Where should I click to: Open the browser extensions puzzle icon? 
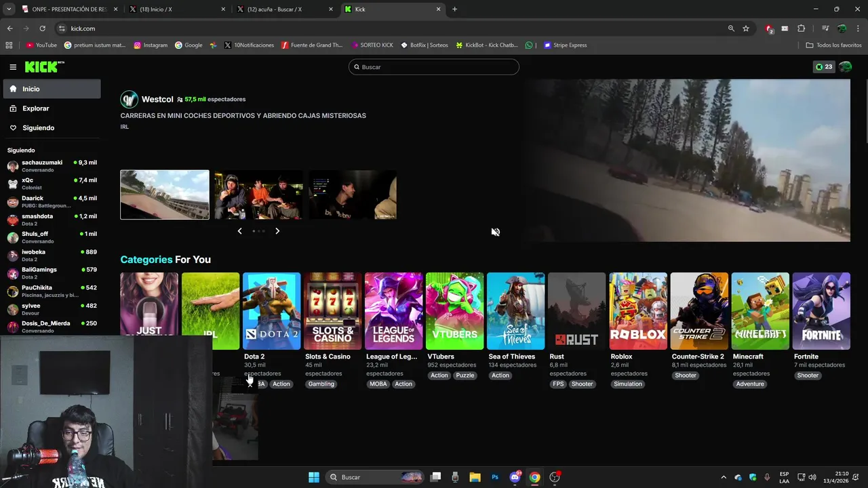click(801, 28)
